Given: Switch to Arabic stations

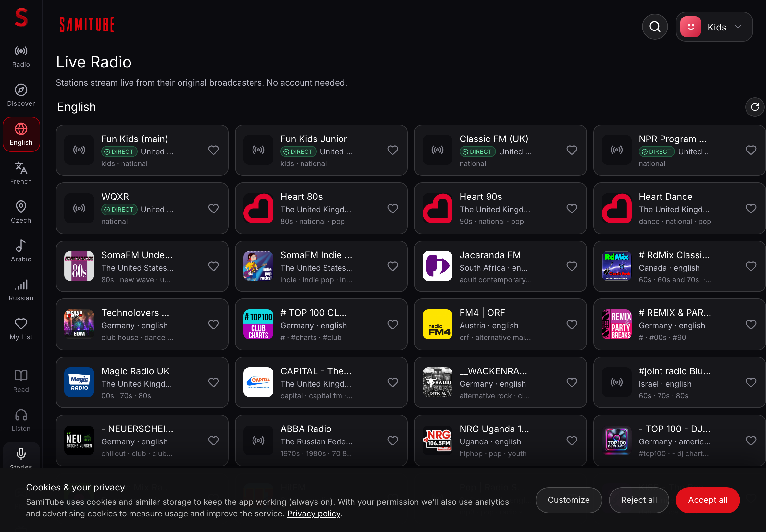Looking at the screenshot, I should [x=21, y=251].
